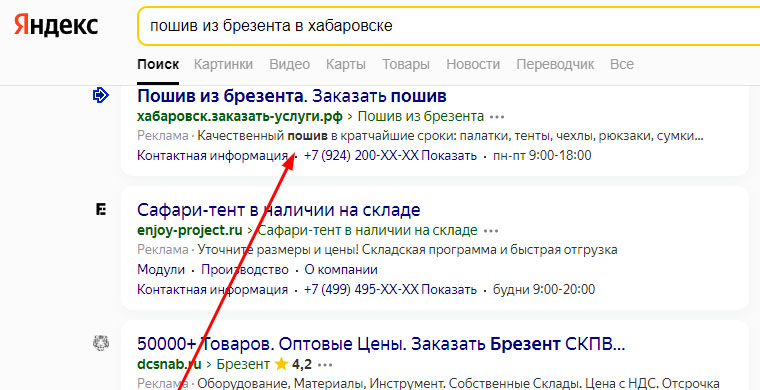This screenshot has height=390, width=760.
Task: Open Контактная информация of the Пошив ad
Action: pyautogui.click(x=213, y=156)
